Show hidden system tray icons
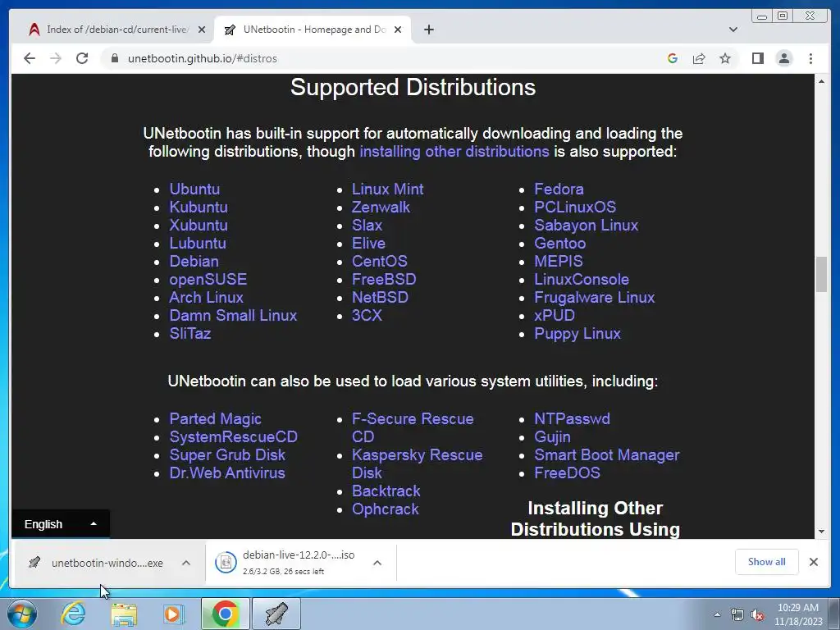840x630 pixels. tap(717, 614)
